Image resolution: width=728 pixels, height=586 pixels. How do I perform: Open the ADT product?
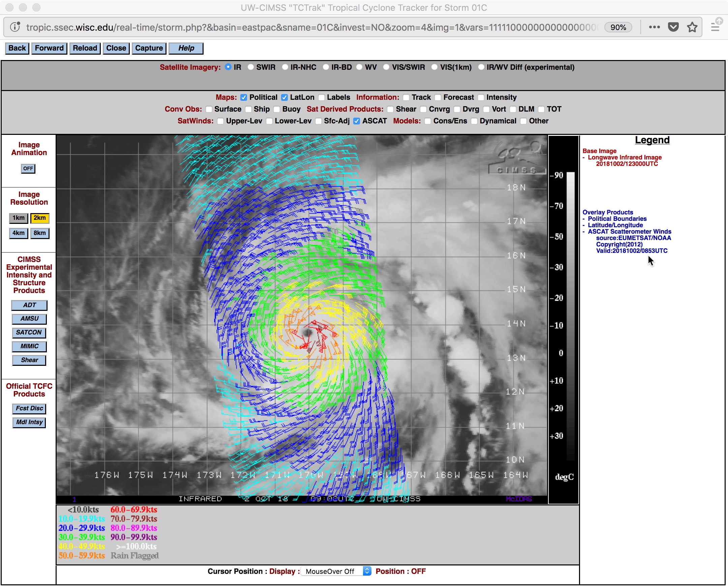click(29, 305)
